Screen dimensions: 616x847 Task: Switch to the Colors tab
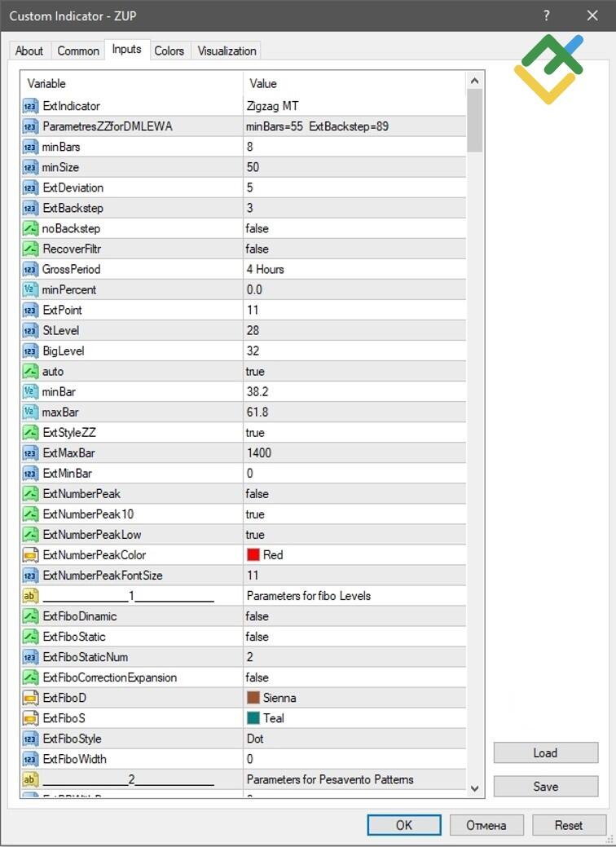(169, 51)
